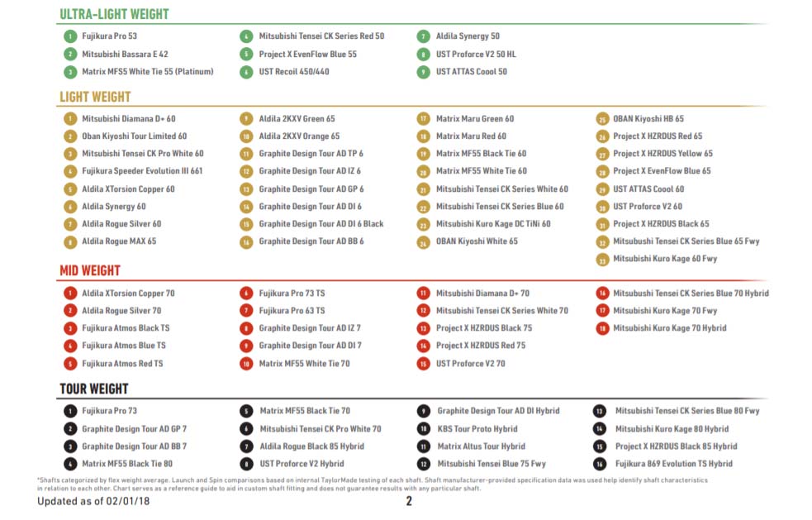
Task: Select the text "Mitsubishi Kuro Kage 70 Fwy"
Action: pyautogui.click(x=665, y=311)
